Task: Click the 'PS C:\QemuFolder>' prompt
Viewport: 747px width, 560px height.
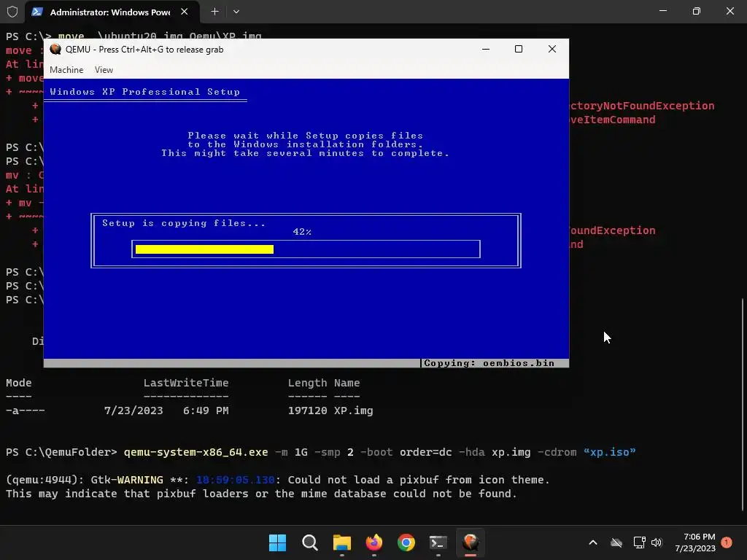Action: coord(61,452)
